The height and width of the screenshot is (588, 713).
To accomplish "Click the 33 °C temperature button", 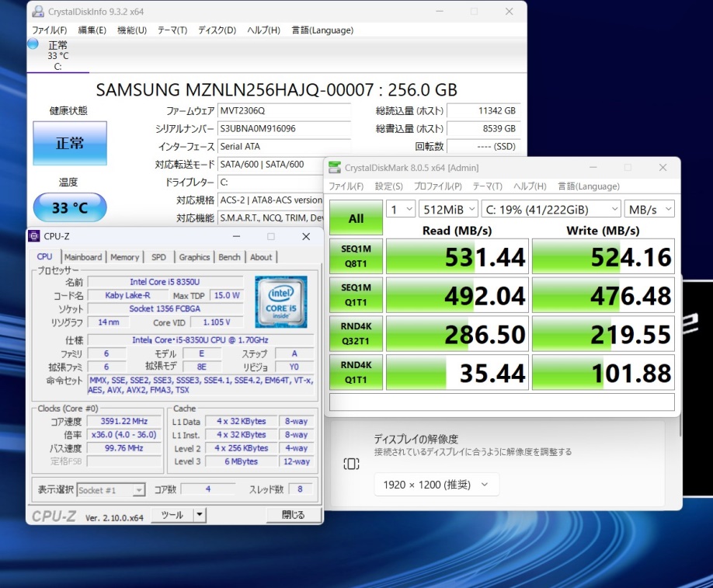I will pos(70,207).
